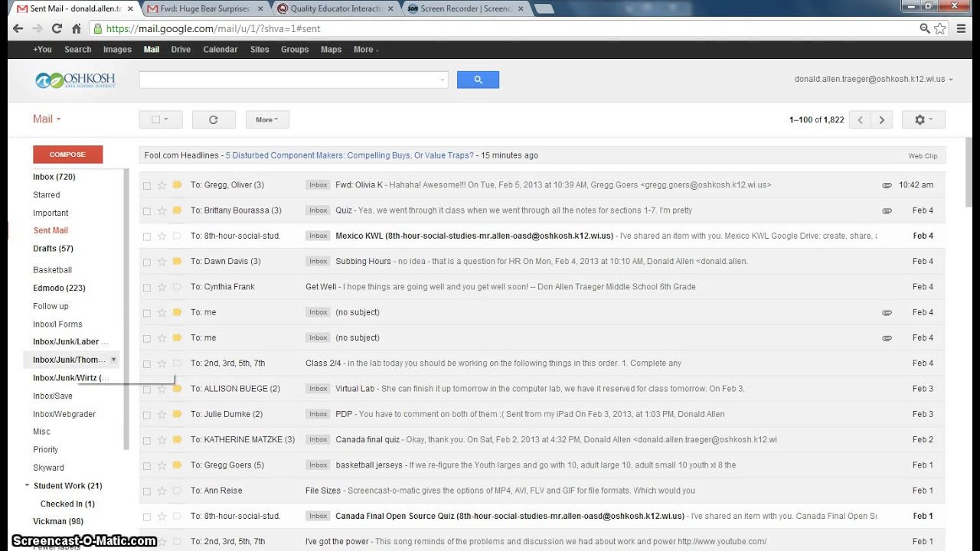This screenshot has height=551, width=980.
Task: Open the settings gear menu
Action: point(923,119)
